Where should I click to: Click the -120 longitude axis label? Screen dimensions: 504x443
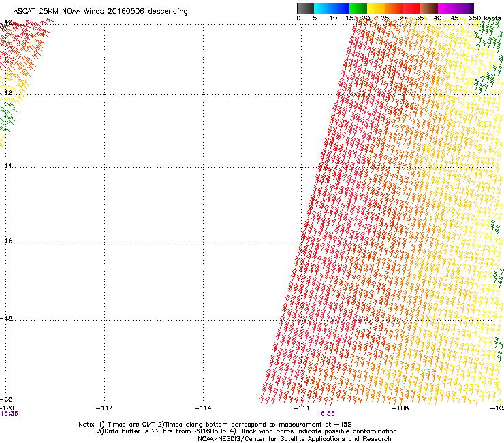[x=7, y=408]
